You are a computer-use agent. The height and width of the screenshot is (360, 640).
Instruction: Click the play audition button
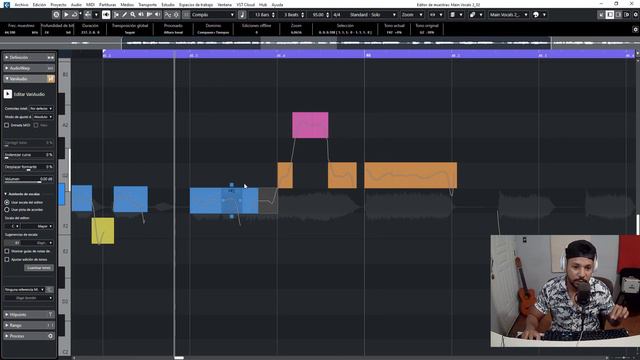coord(66,15)
